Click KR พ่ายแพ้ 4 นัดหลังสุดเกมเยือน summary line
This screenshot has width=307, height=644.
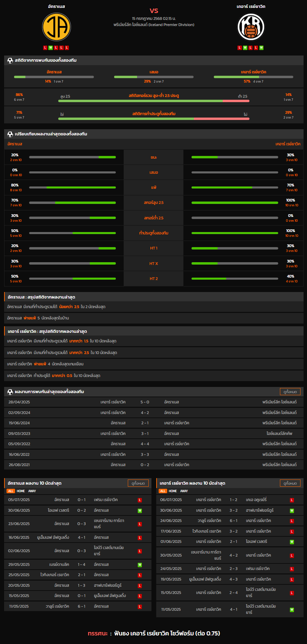tap(154, 364)
